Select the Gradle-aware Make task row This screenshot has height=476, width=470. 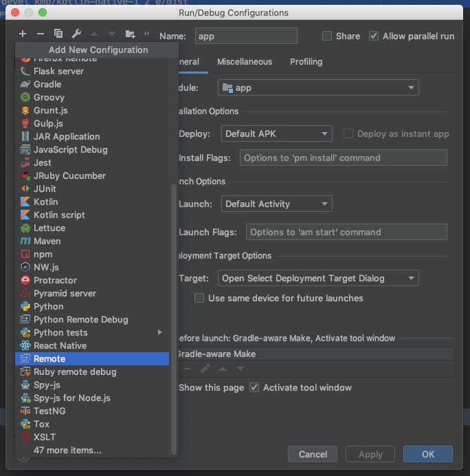(315, 354)
